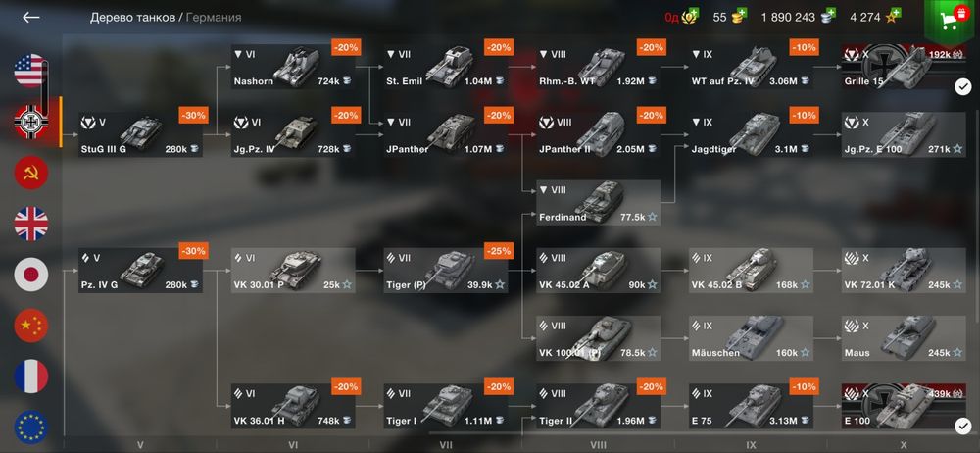Click the E 100 owned checkmark

click(x=962, y=427)
